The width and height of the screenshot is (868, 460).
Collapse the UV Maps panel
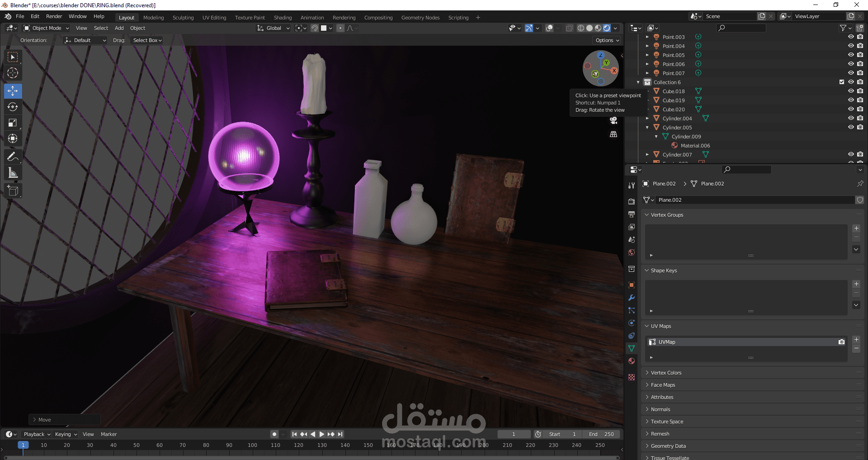(x=660, y=326)
